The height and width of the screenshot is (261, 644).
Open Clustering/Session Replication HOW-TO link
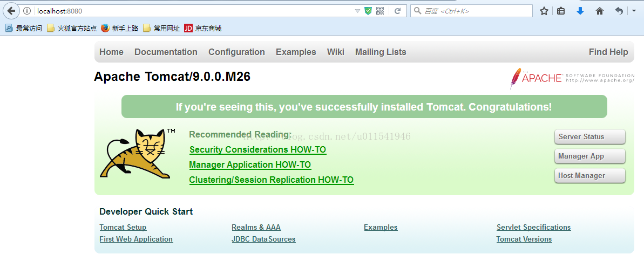(x=272, y=180)
